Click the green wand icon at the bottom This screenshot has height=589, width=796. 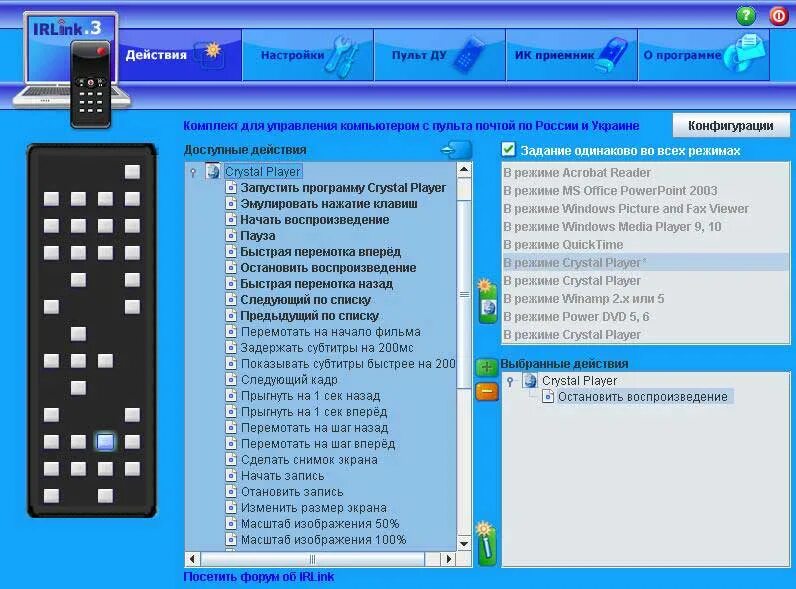click(x=486, y=543)
